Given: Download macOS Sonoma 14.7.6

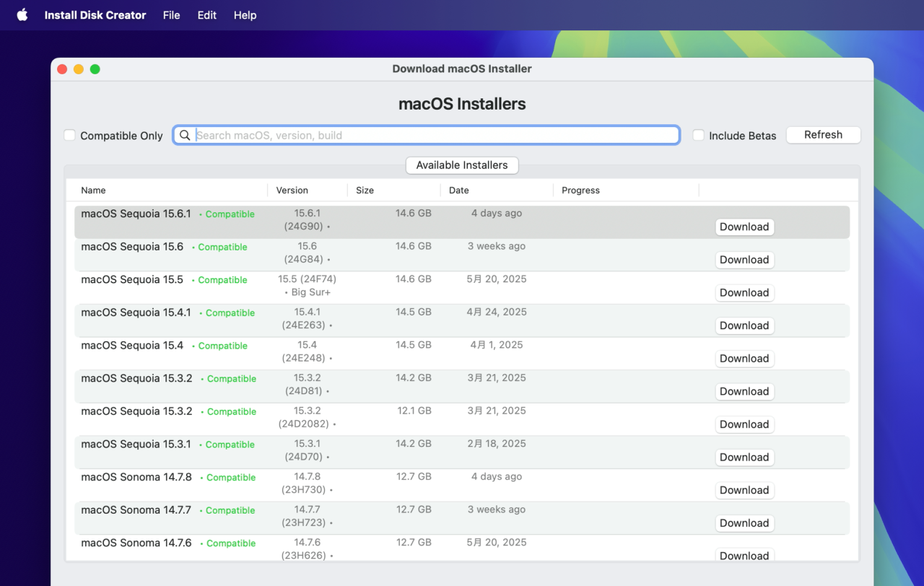Looking at the screenshot, I should 744,555.
